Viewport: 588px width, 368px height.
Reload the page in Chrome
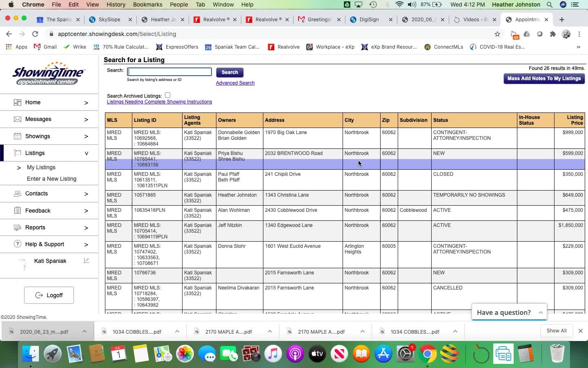coord(35,34)
